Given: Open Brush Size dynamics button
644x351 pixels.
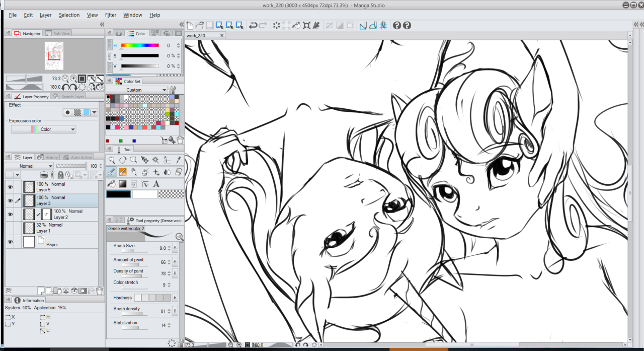Looking at the screenshot, I should (175, 248).
